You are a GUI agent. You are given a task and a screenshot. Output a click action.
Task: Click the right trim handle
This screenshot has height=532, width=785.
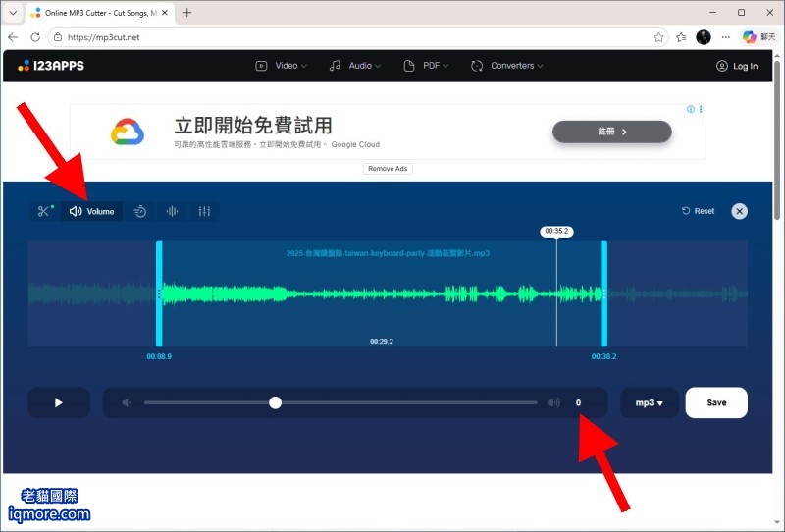click(x=604, y=294)
